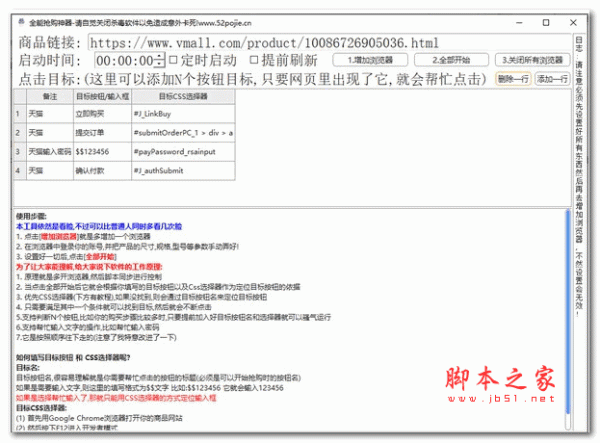The image size is (600, 443).
Task: Minimize the window
Action: (x=519, y=23)
